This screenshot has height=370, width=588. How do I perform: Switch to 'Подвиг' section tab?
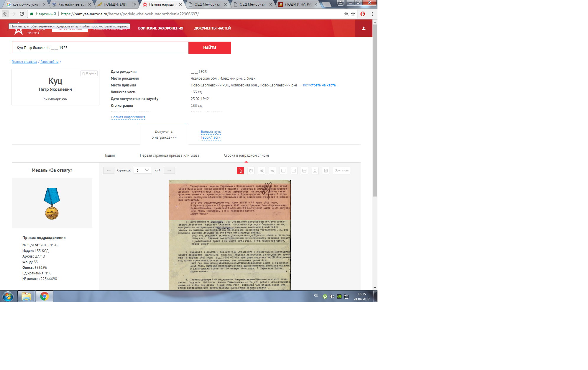pos(109,155)
